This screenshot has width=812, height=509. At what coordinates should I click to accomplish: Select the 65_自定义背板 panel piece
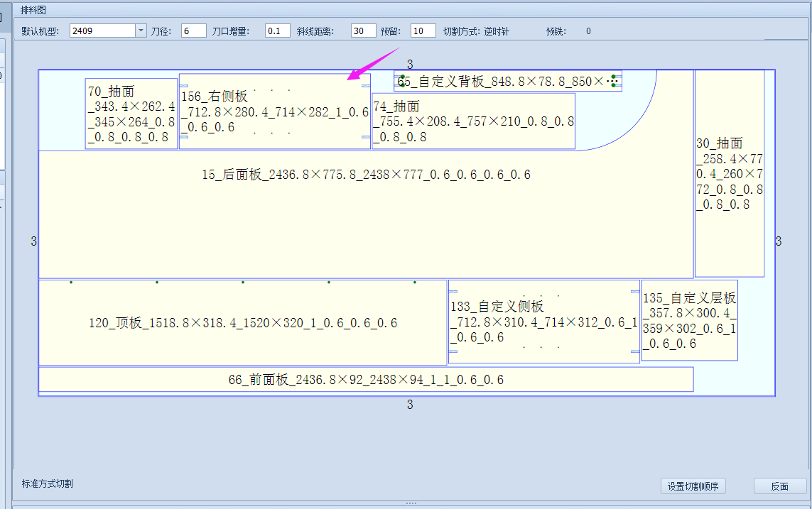coord(508,81)
